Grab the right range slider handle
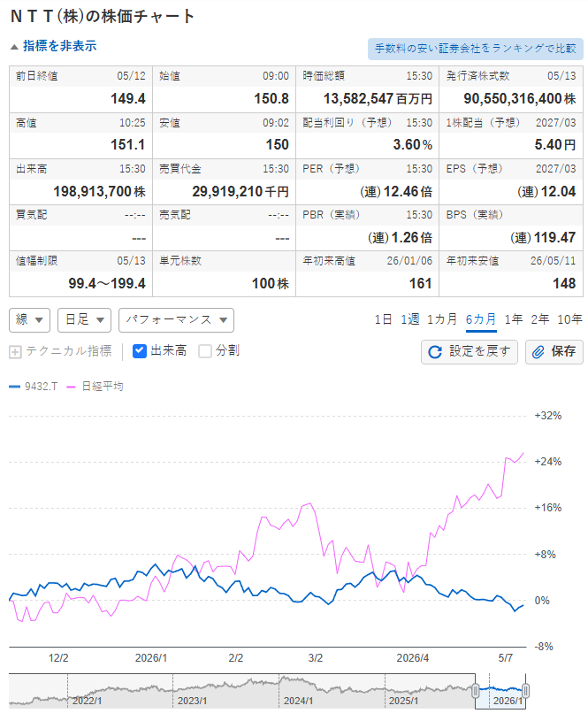The image size is (588, 721). 525,691
